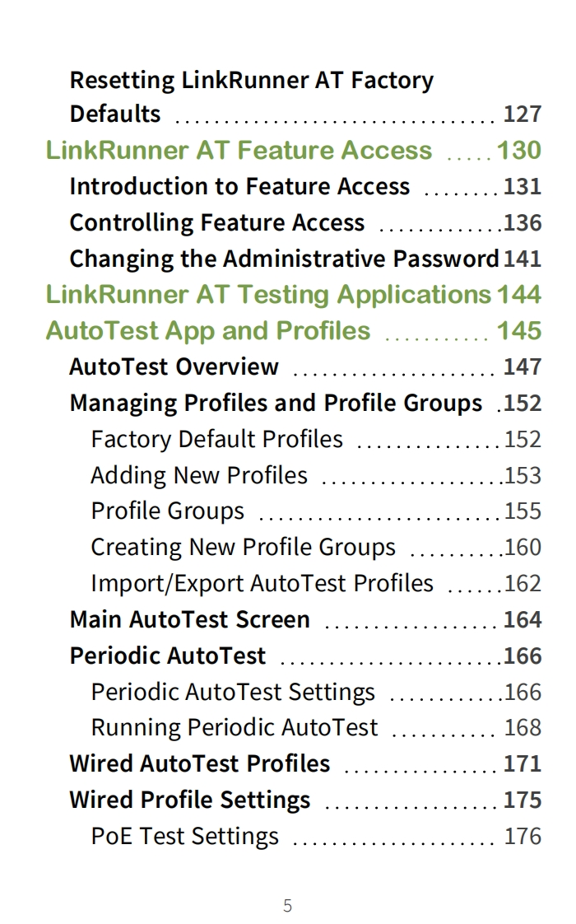Click page number 130 in green

tap(519, 150)
